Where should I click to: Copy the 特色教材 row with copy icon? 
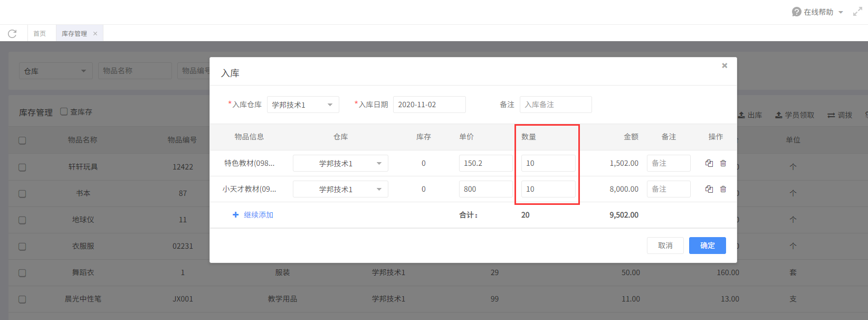709,163
